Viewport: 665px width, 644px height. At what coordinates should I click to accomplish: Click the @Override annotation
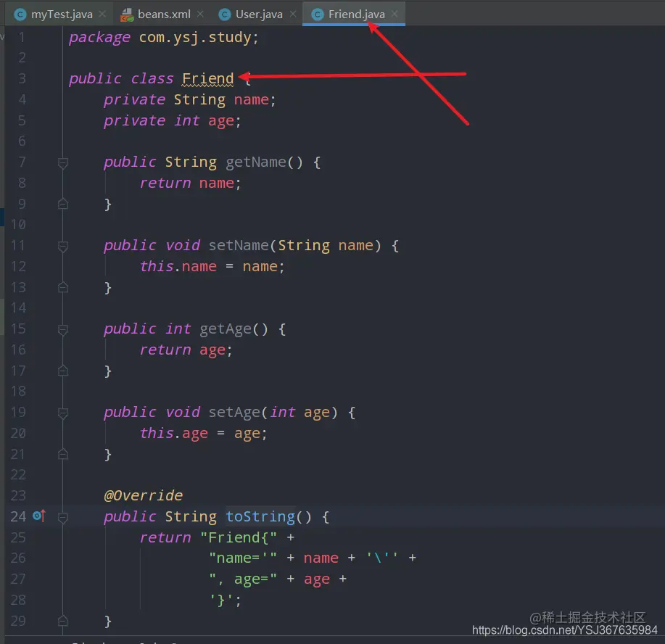tap(144, 495)
